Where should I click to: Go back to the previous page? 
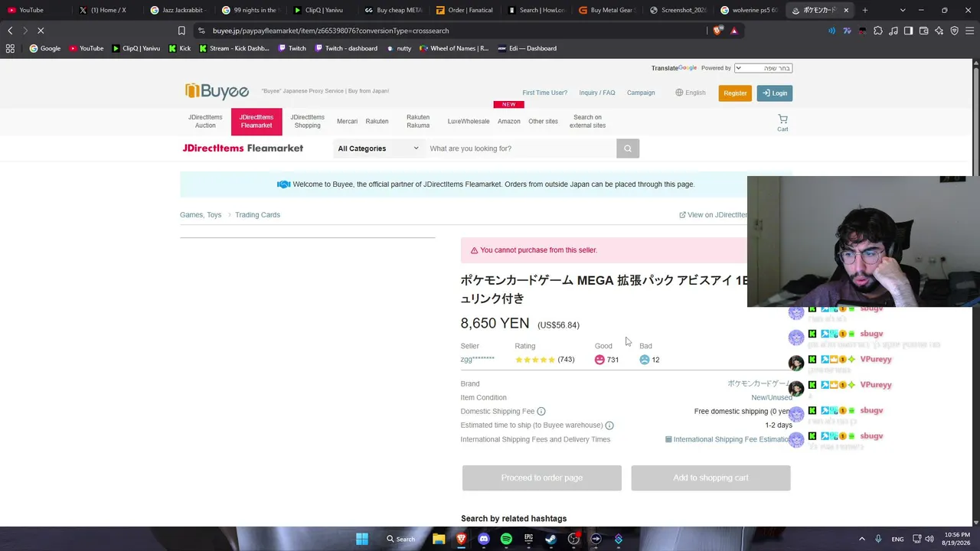(10, 31)
